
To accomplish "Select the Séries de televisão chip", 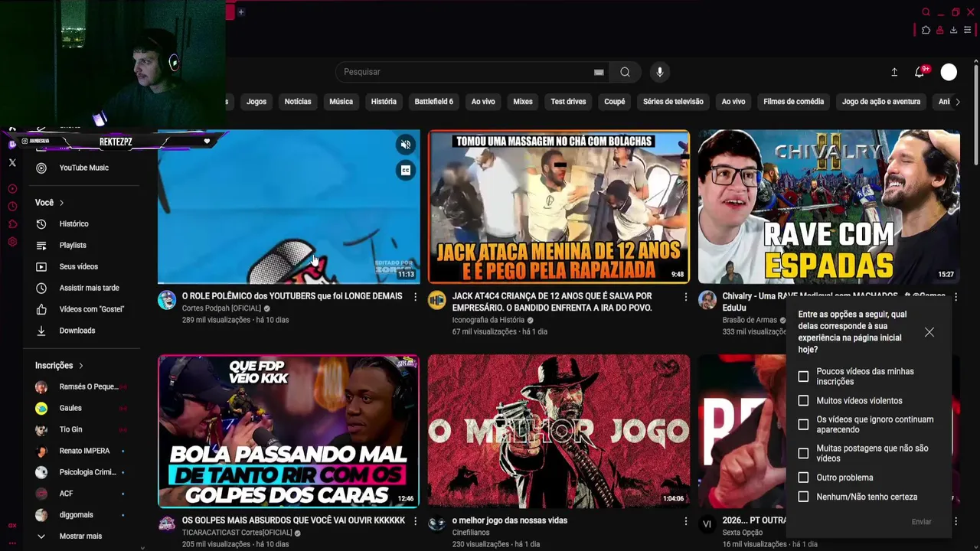I will click(673, 102).
